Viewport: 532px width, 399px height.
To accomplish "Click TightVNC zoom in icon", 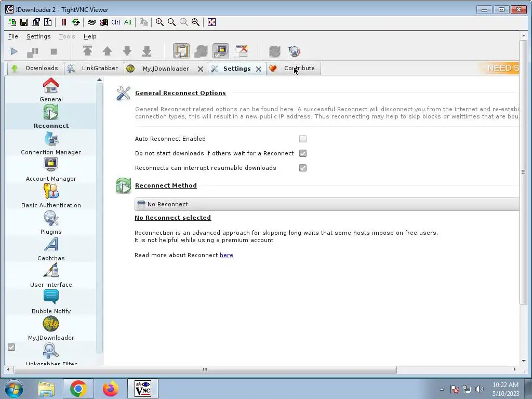I will pyautogui.click(x=159, y=22).
